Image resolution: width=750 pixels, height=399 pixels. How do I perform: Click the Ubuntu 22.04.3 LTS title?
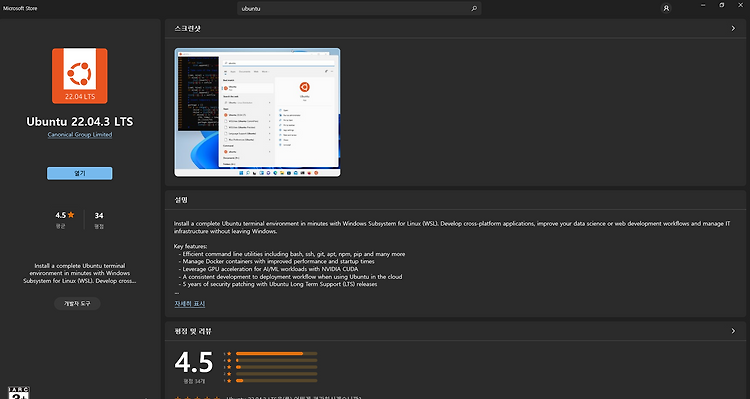80,122
